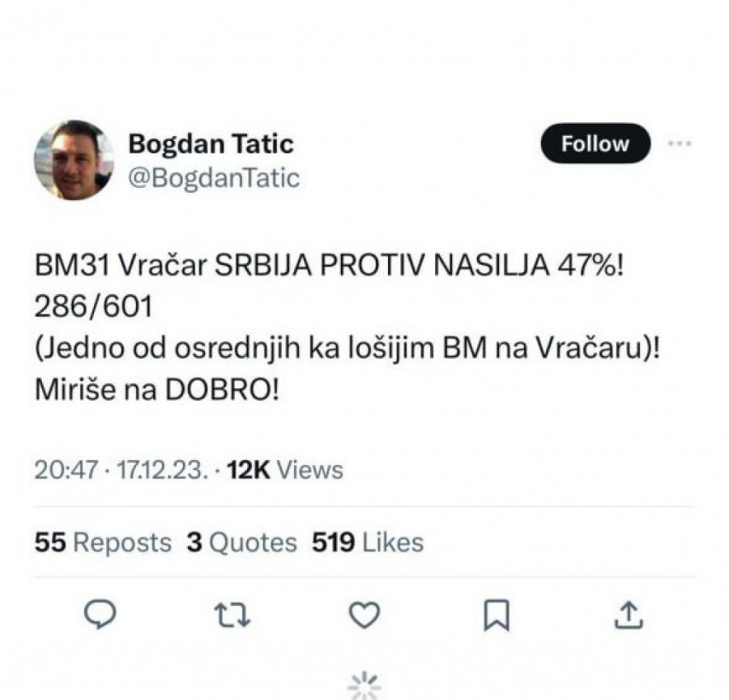729x700 pixels.
Task: Click the loading spinner below the tweet
Action: (x=364, y=686)
